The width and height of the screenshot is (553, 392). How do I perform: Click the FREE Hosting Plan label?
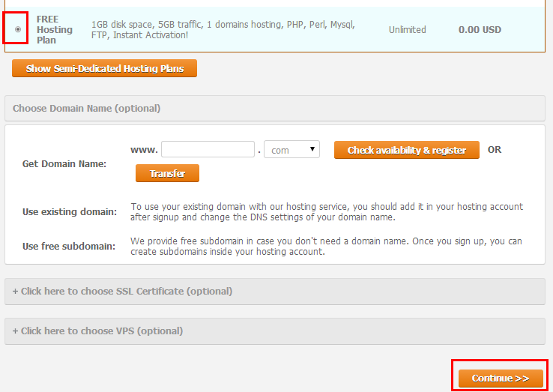pos(54,30)
